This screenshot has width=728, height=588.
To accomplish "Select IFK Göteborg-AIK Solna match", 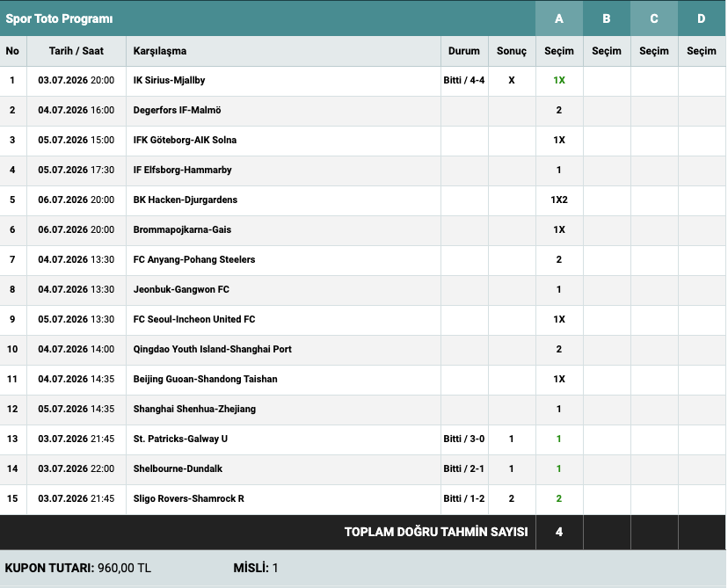I will (185, 140).
